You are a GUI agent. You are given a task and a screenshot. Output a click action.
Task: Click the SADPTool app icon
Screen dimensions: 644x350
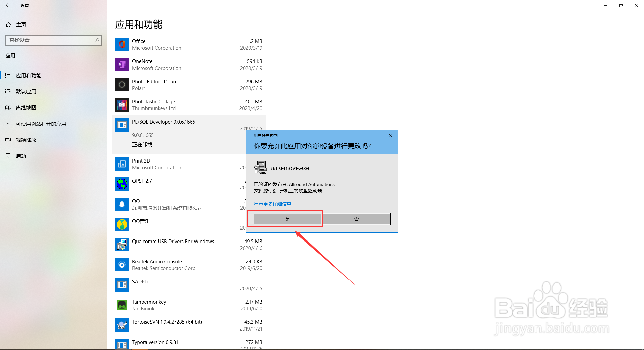[x=122, y=285]
